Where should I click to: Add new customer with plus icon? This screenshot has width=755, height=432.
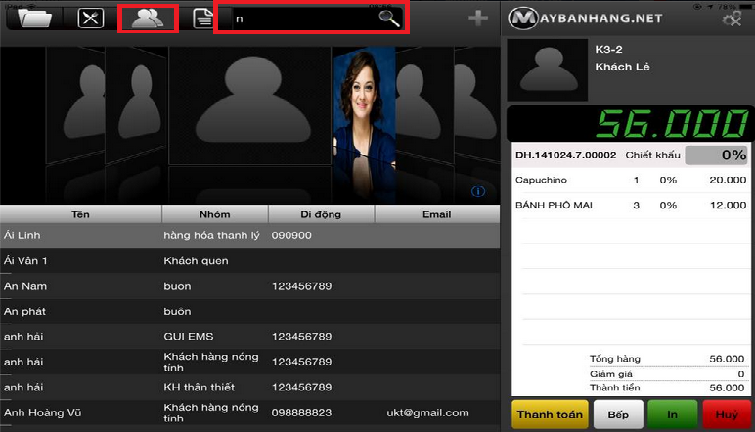click(x=478, y=18)
